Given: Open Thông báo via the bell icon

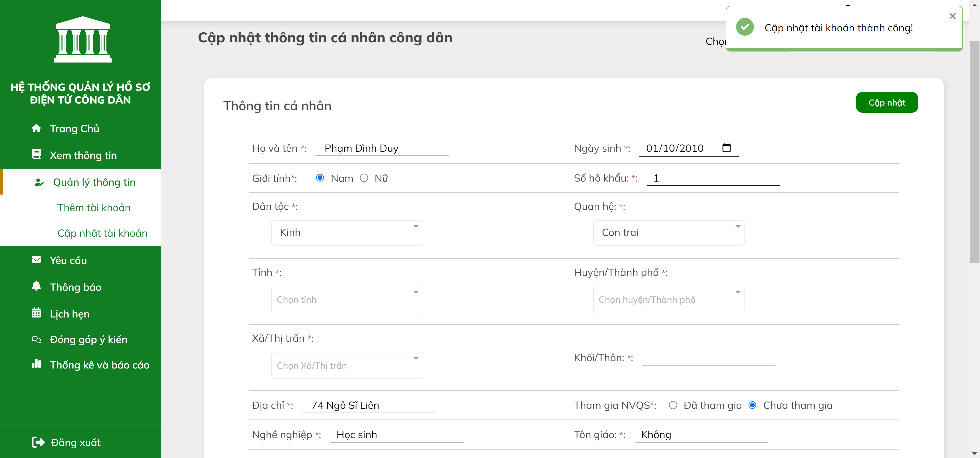Looking at the screenshot, I should 36,286.
